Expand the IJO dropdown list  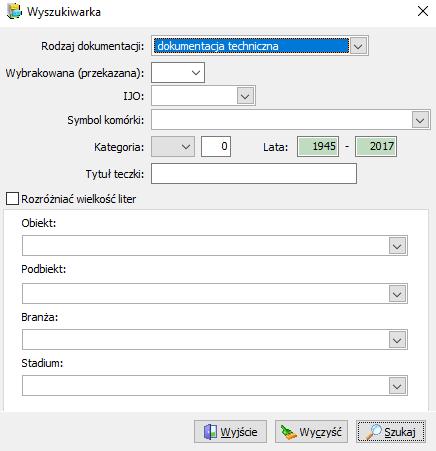point(245,96)
